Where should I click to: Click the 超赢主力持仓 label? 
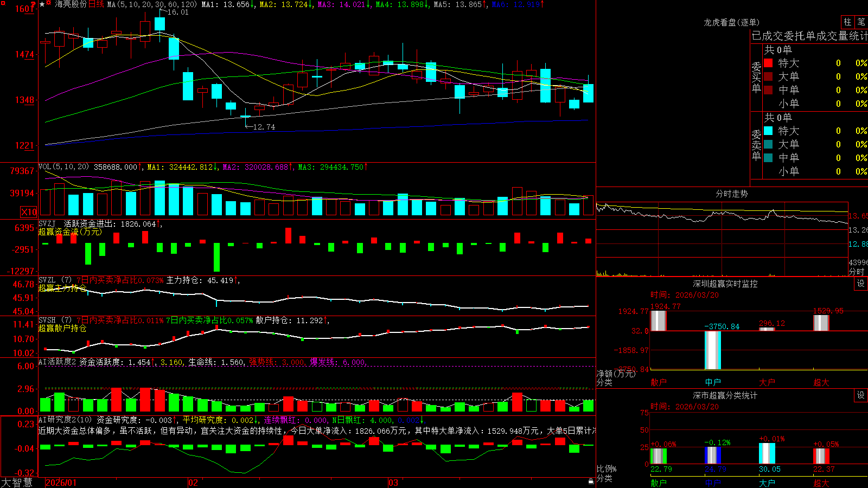[x=62, y=288]
